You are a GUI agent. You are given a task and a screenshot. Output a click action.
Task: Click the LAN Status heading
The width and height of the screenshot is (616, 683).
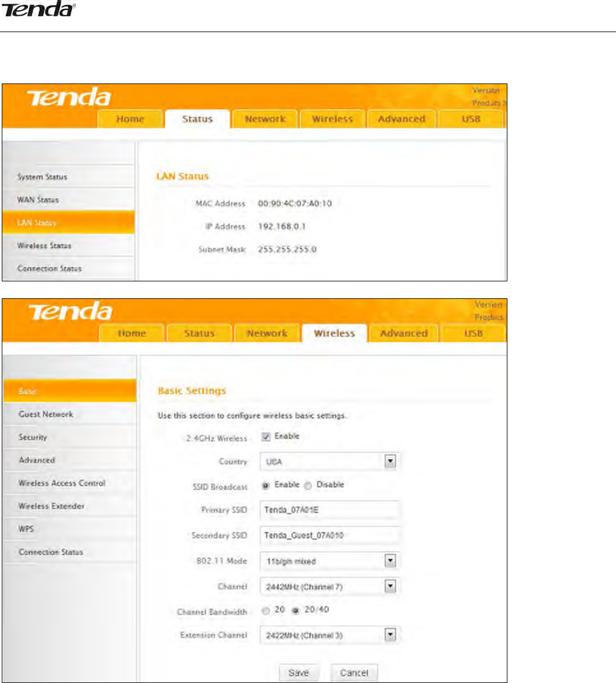click(183, 176)
